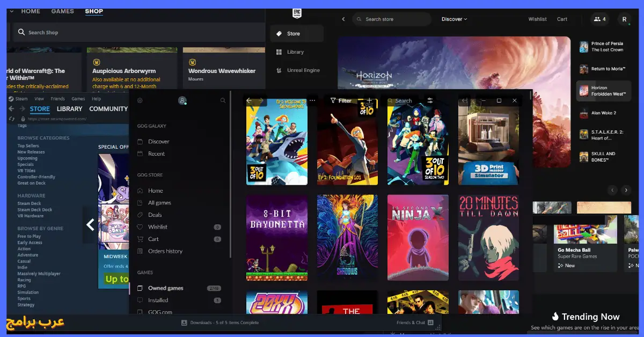Expand the Discover dropdown in Epic store
644x337 pixels.
click(x=454, y=19)
